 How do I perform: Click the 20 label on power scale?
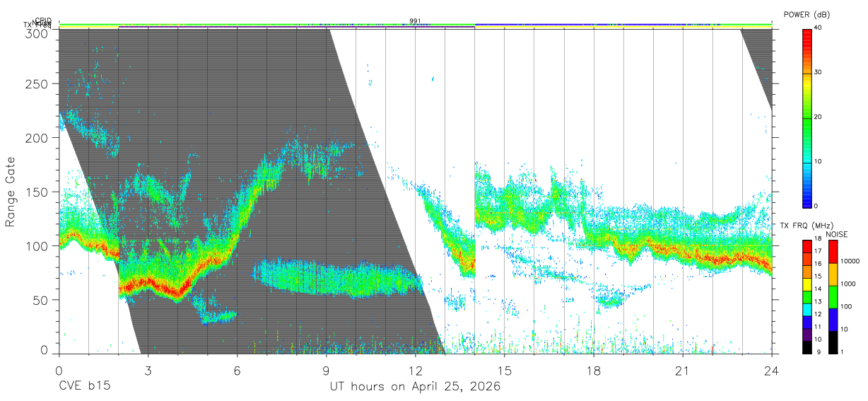819,117
